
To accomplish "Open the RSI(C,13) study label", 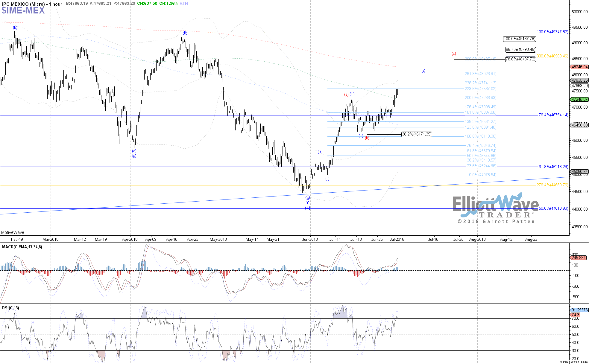I will click(x=10, y=308).
